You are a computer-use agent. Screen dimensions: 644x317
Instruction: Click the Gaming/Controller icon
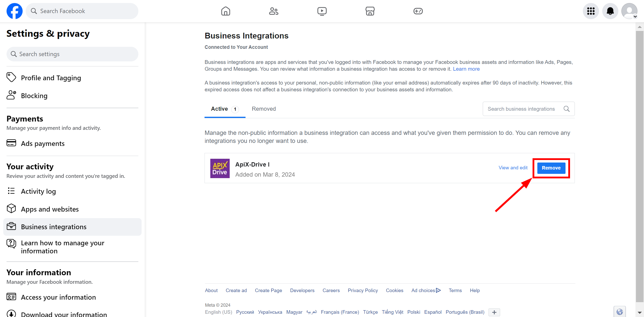pos(419,11)
